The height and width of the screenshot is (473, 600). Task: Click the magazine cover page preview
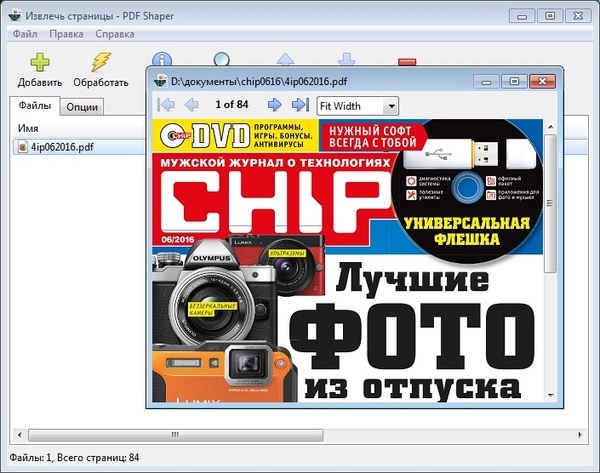point(347,261)
